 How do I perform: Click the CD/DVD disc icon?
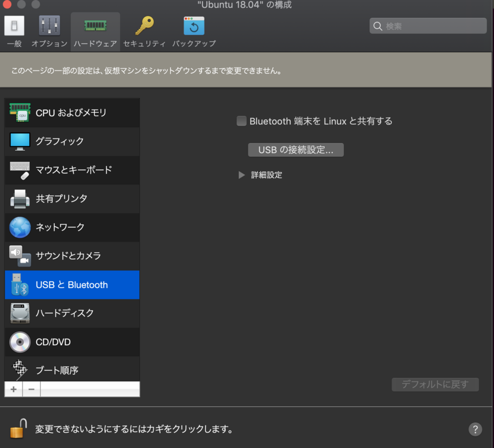click(x=20, y=342)
